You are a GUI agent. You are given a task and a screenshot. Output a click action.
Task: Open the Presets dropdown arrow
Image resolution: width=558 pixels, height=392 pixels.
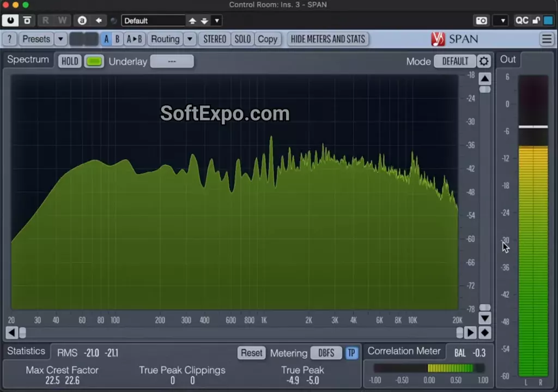pyautogui.click(x=60, y=39)
